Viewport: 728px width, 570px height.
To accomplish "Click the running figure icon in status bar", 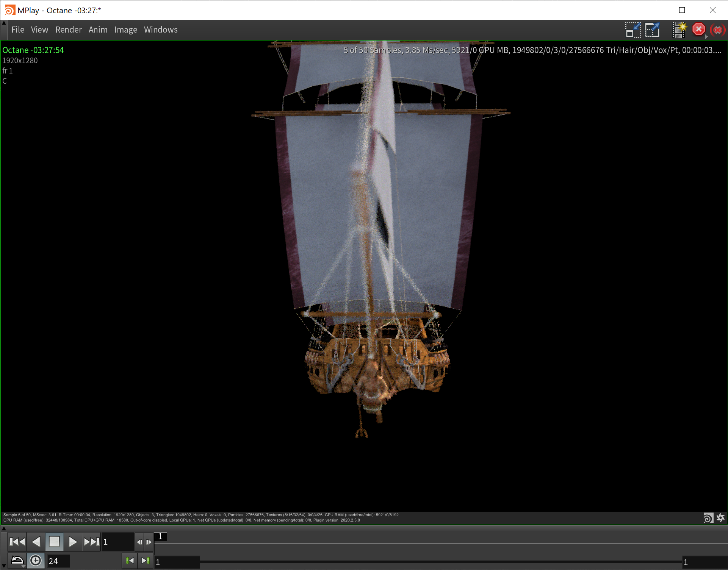I will point(720,518).
